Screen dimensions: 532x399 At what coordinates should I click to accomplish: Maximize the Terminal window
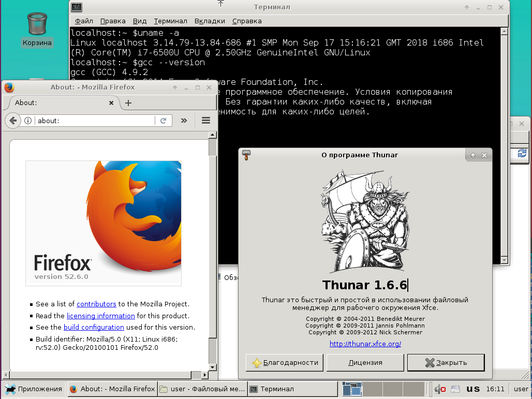(489, 7)
